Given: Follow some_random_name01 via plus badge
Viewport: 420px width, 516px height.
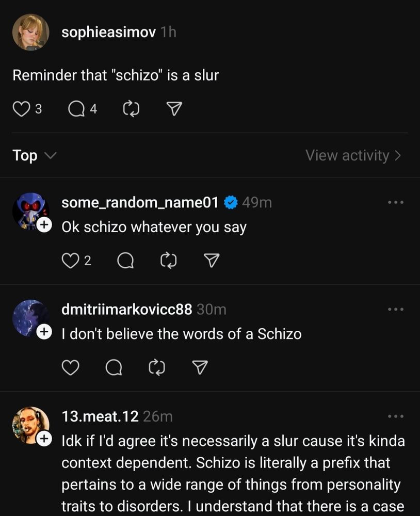Looking at the screenshot, I should (x=44, y=225).
